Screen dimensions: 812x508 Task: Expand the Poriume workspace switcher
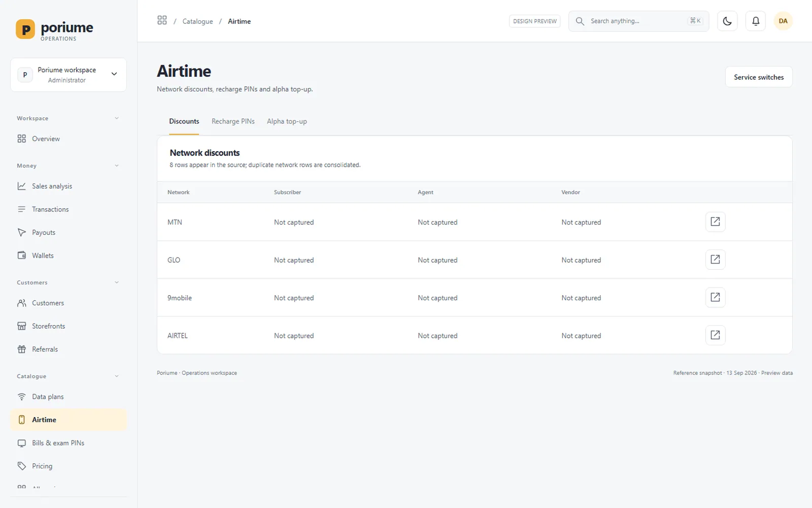pyautogui.click(x=69, y=75)
